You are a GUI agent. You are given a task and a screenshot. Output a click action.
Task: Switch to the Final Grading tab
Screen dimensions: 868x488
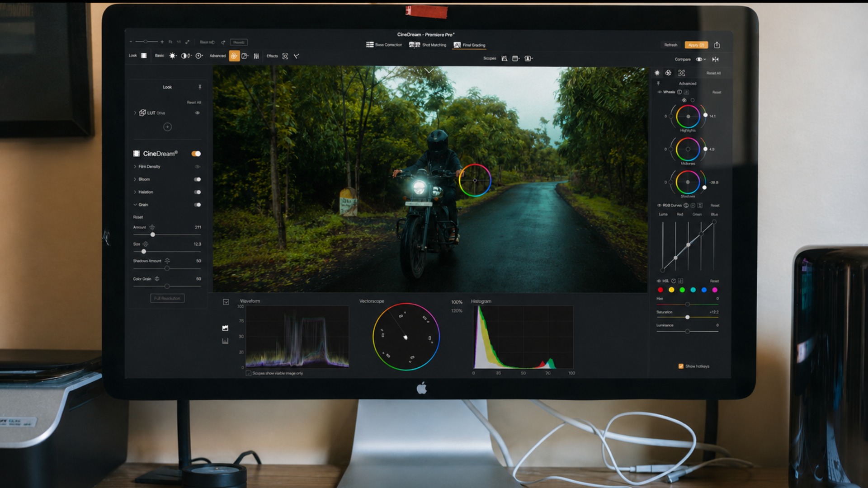[469, 45]
